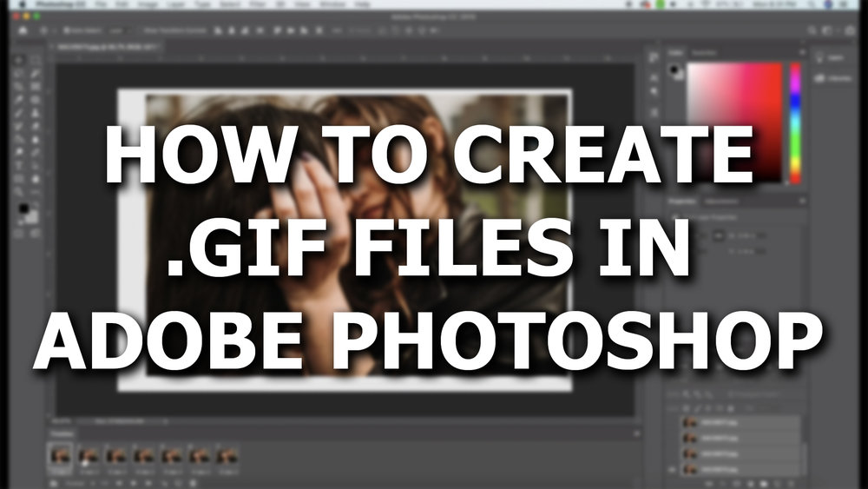Select the Zoom tool in the toolbox
The image size is (868, 489).
19,192
